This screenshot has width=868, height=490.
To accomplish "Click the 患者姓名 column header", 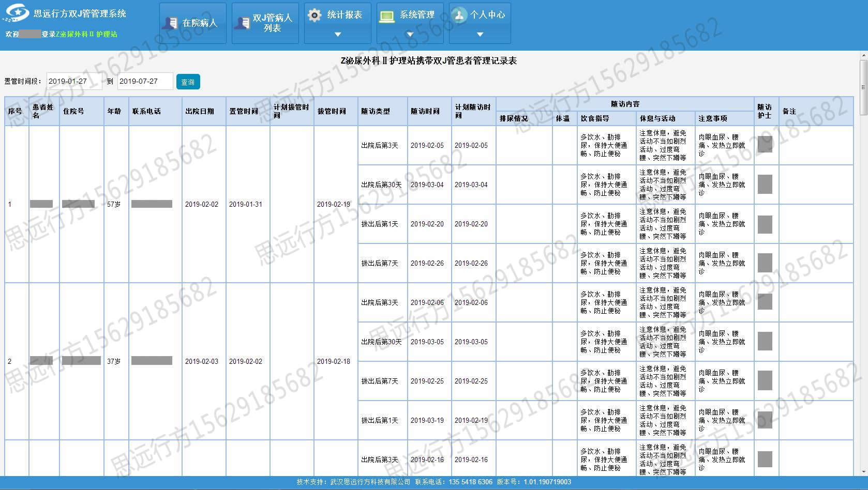I will tap(44, 111).
